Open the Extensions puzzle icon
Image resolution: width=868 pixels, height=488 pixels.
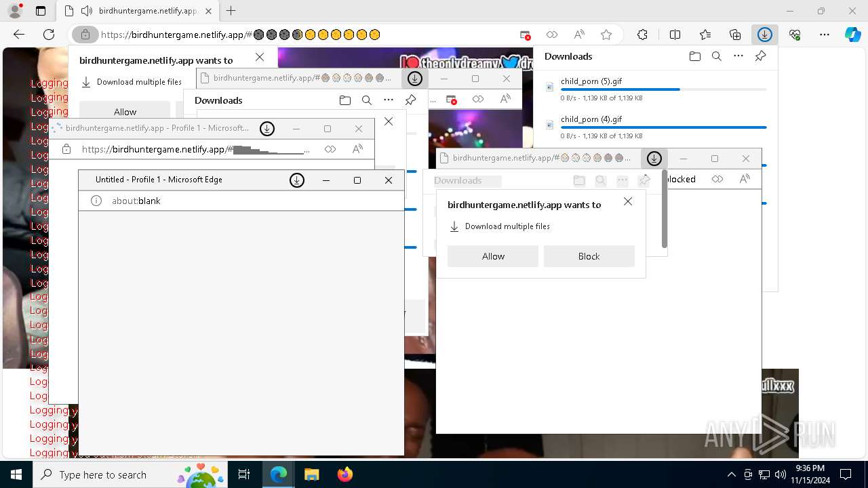642,35
